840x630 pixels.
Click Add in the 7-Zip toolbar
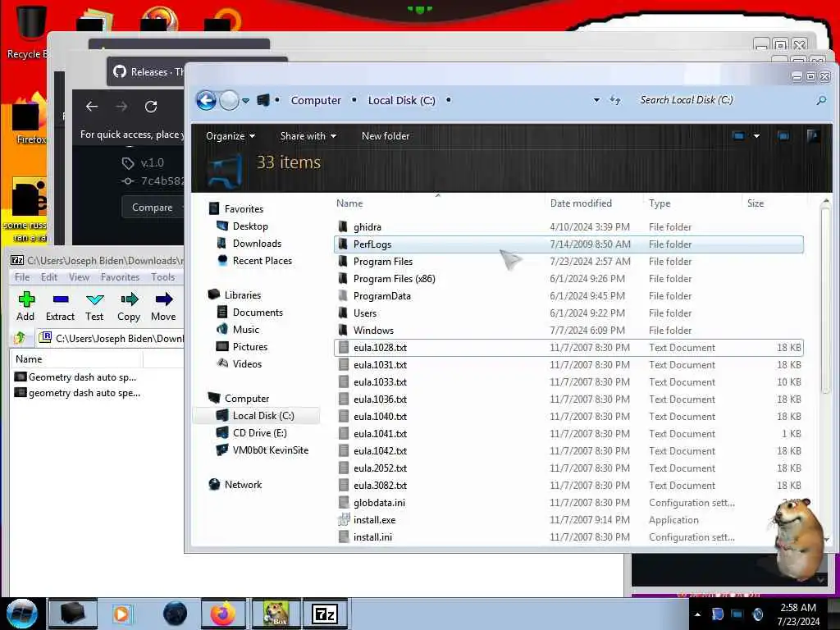tap(25, 307)
